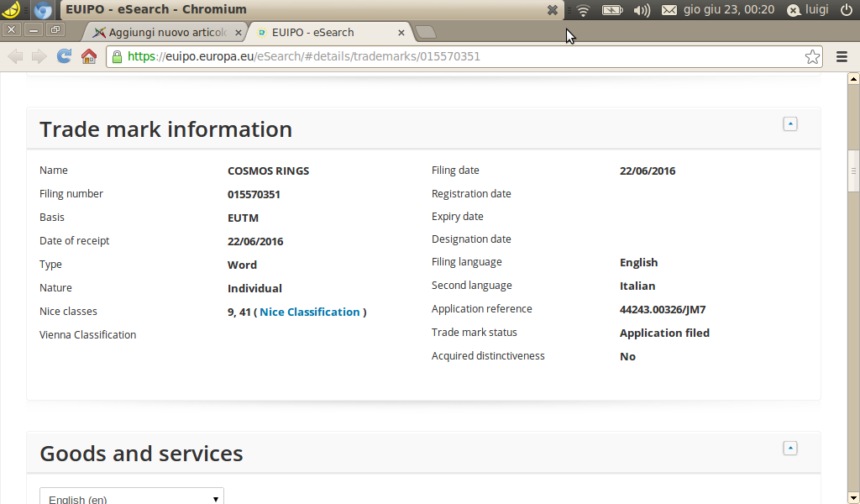The image size is (860, 504).
Task: Bookmark this page with the star icon
Action: pyautogui.click(x=813, y=56)
